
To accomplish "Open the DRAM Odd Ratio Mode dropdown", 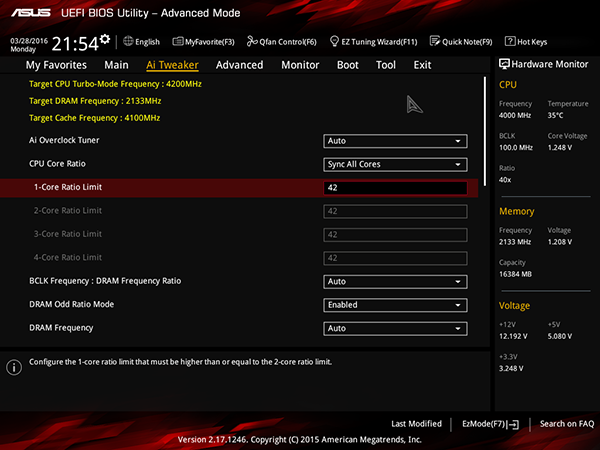I will click(395, 305).
